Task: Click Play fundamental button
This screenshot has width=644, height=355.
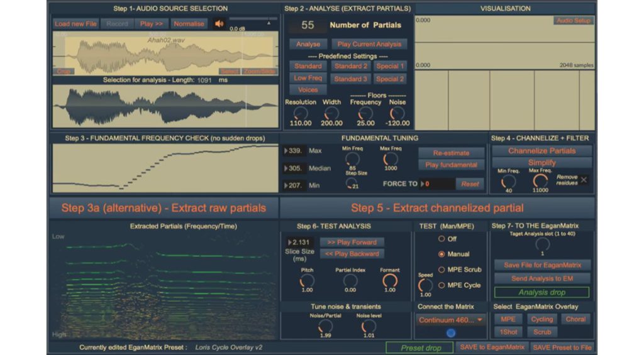Action: coord(451,165)
